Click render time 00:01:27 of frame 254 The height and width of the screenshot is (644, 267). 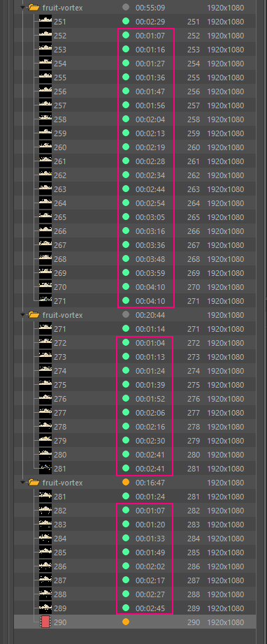click(x=150, y=64)
